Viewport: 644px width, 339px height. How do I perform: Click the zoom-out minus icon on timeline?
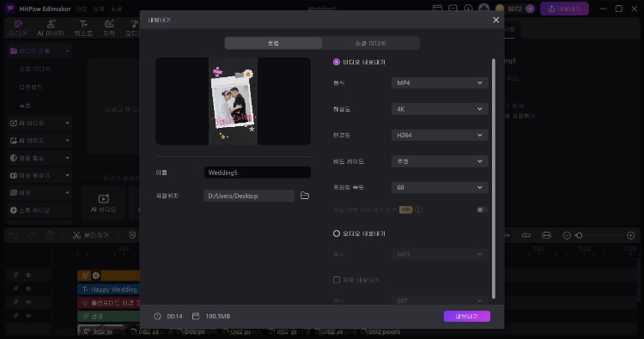point(567,235)
